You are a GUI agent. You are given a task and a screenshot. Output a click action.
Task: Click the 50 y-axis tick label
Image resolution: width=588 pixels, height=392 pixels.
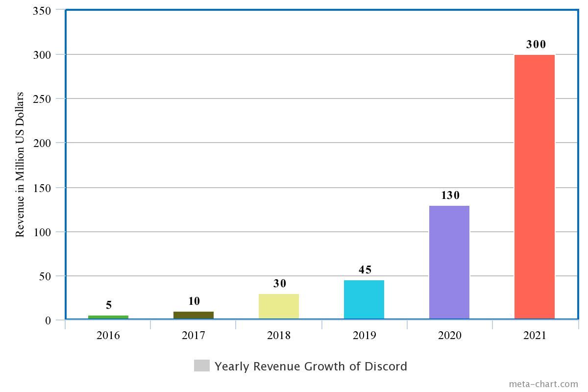[x=45, y=276]
